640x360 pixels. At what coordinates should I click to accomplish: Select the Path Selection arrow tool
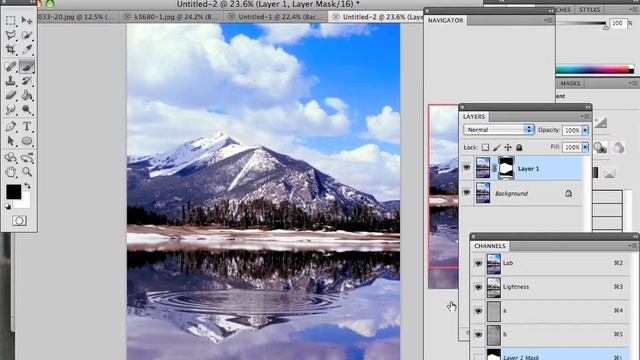coord(11,141)
